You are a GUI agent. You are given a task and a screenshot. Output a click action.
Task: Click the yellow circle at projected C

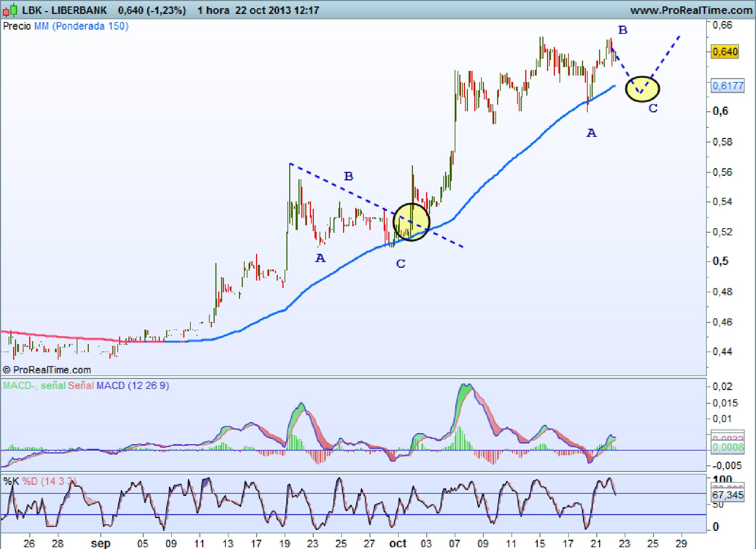pos(642,89)
